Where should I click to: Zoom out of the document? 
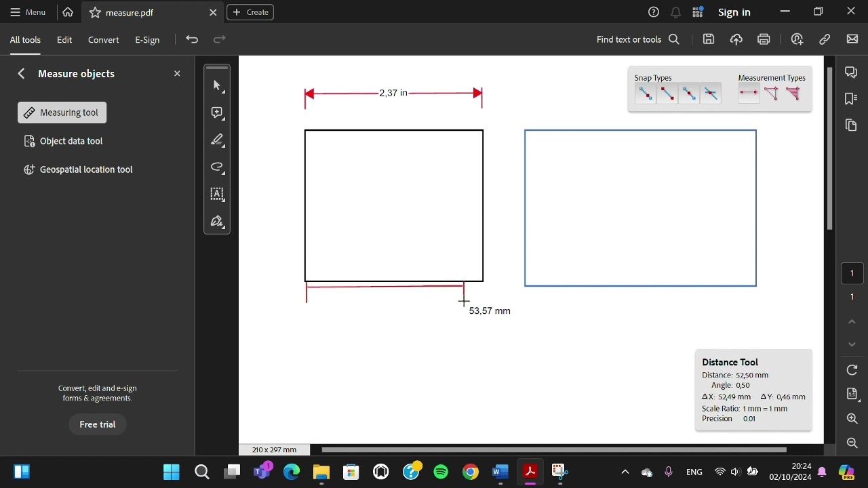coord(852,443)
